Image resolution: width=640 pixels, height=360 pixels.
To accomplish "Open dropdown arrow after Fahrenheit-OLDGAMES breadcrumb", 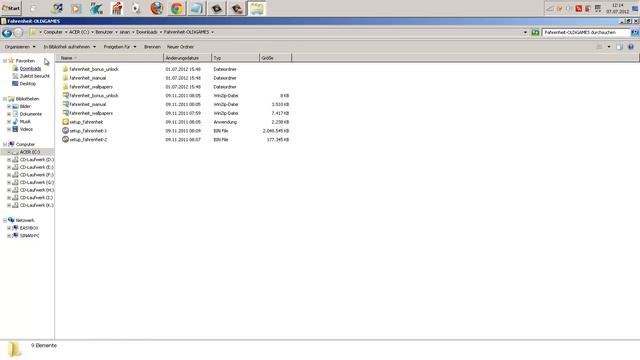I will (212, 32).
